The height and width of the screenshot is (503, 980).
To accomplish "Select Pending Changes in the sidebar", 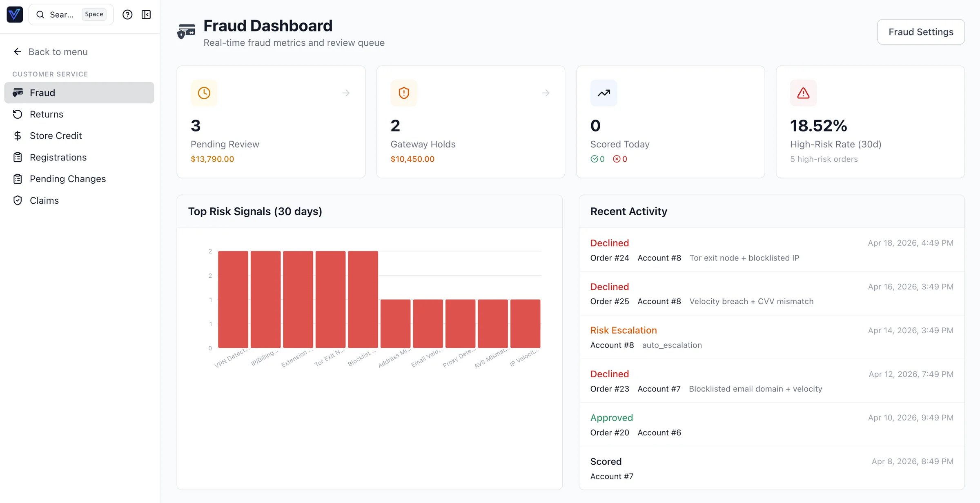I will coord(67,179).
